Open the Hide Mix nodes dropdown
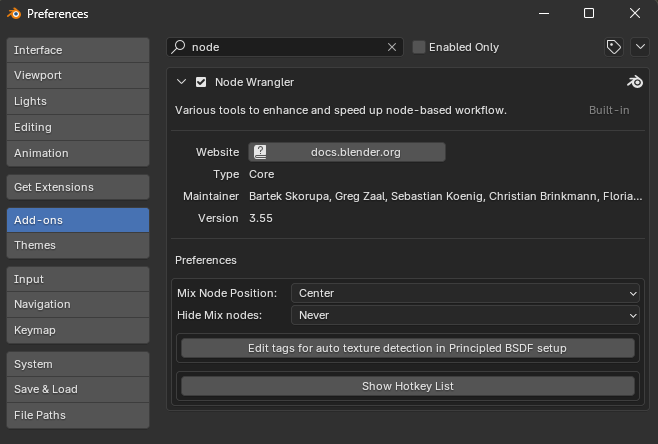The width and height of the screenshot is (658, 444). 465,315
